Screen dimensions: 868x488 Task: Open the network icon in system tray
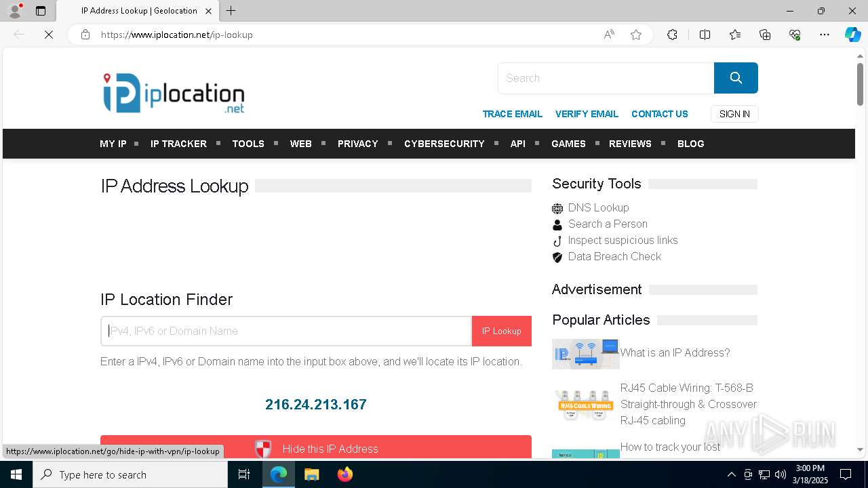point(764,474)
